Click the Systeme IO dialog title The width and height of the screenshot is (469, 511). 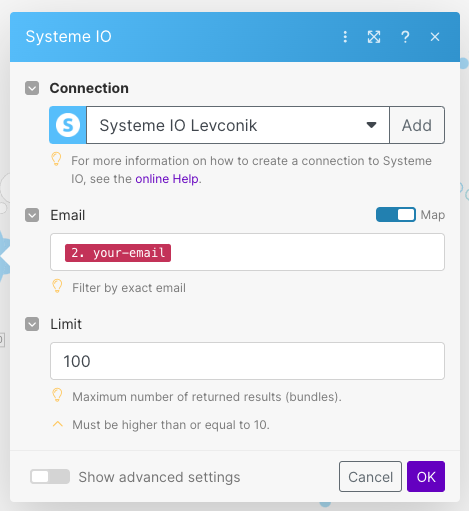(69, 36)
